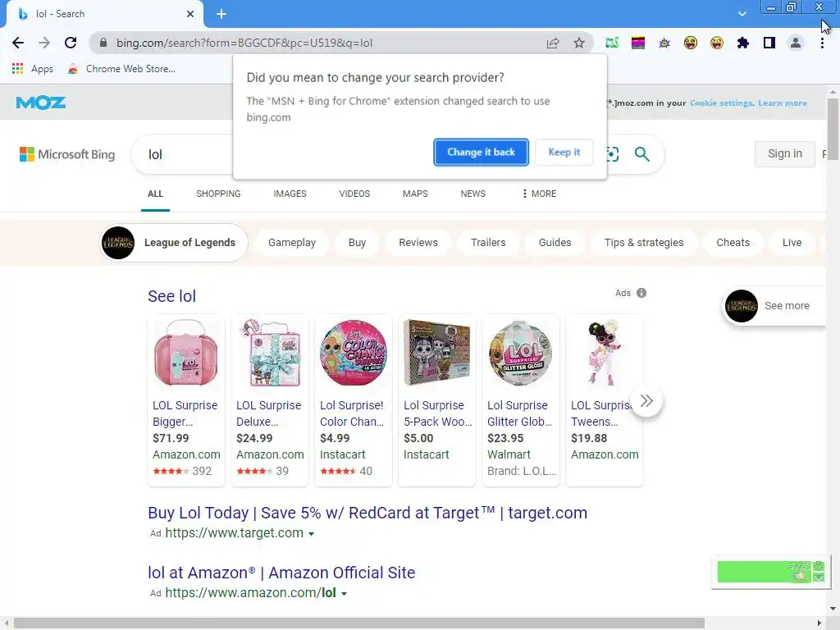The height and width of the screenshot is (630, 840).
Task: Select the Live filter chip
Action: pos(792,243)
